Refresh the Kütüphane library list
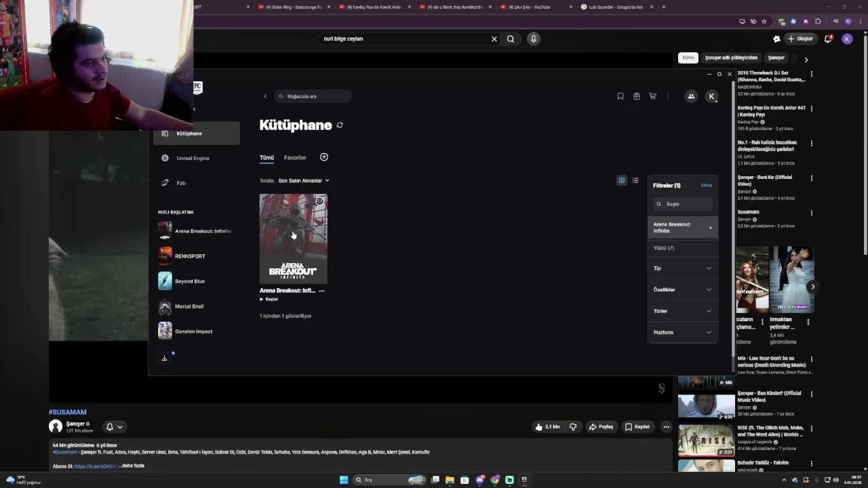This screenshot has width=868, height=488. click(x=340, y=125)
